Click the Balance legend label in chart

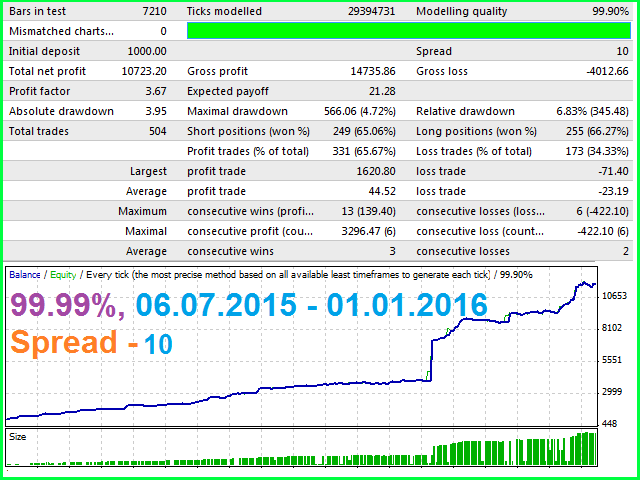(24, 275)
